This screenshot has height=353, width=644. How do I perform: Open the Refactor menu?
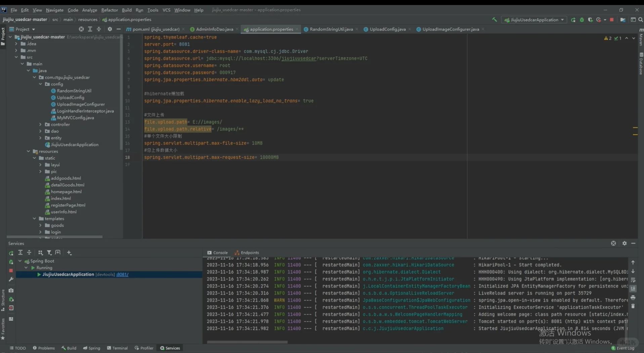pyautogui.click(x=109, y=10)
